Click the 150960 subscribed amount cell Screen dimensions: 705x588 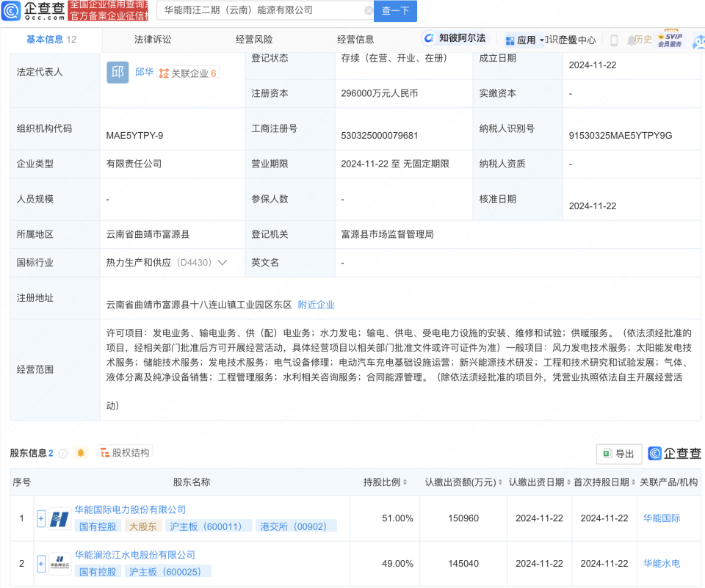[463, 518]
